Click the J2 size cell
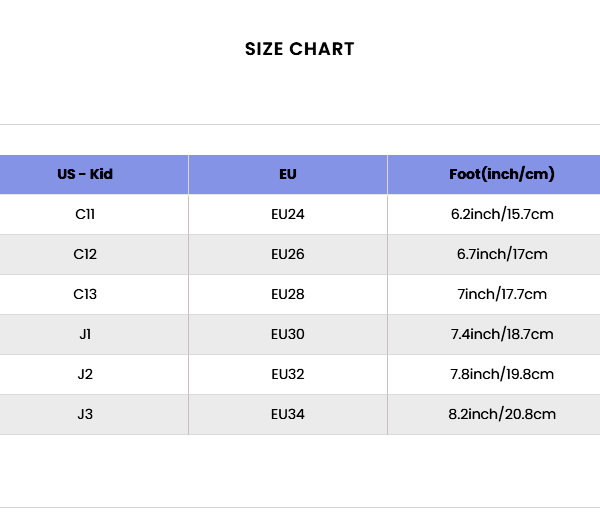Image resolution: width=600 pixels, height=532 pixels. (85, 374)
